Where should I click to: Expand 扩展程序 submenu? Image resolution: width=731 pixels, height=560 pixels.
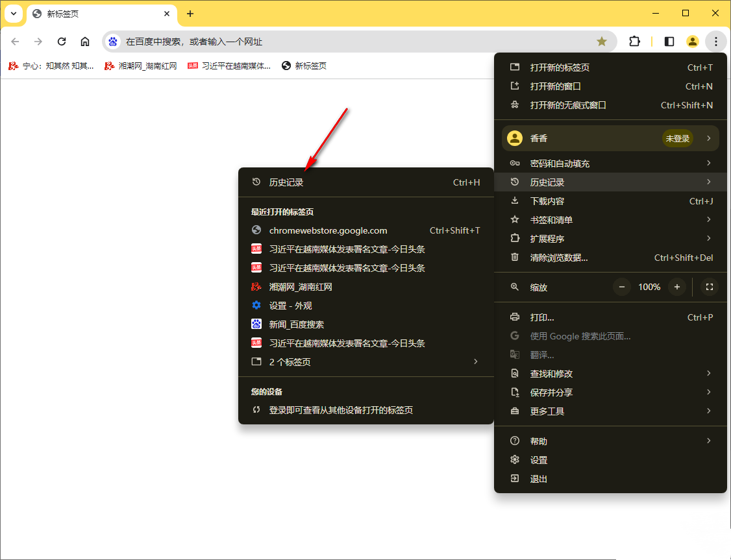610,239
